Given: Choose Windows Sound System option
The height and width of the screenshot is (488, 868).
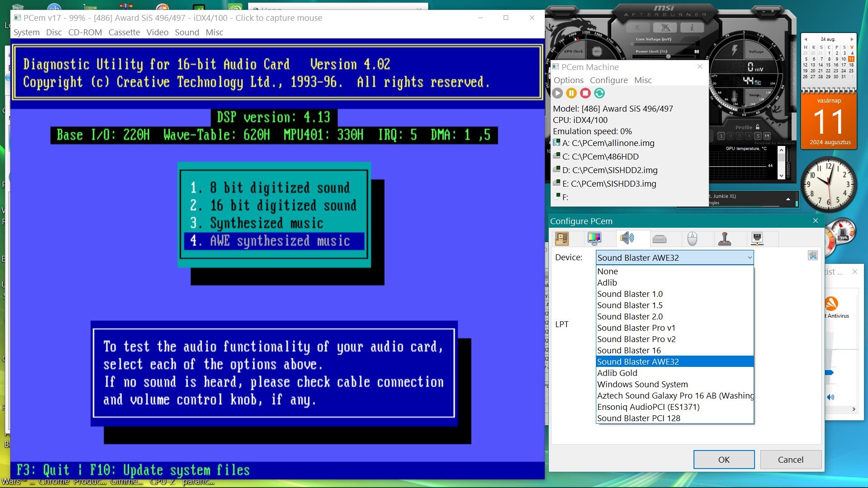Looking at the screenshot, I should pos(675,384).
